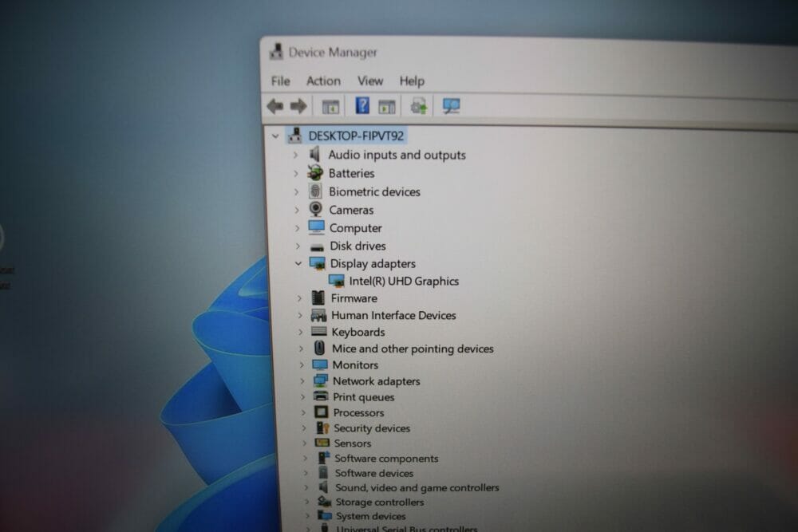Select the Print queues label

tap(363, 396)
